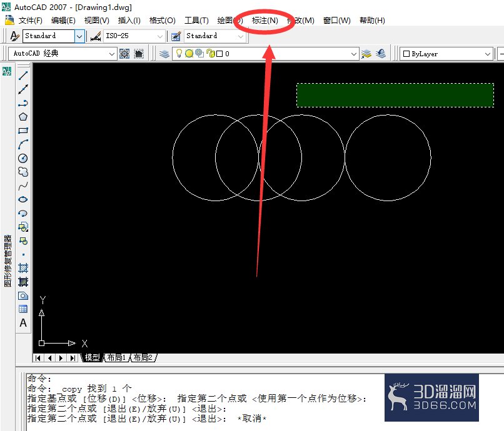Screen dimensions: 504x431
Task: Open the Dimension Style manager icon
Action: 96,36
